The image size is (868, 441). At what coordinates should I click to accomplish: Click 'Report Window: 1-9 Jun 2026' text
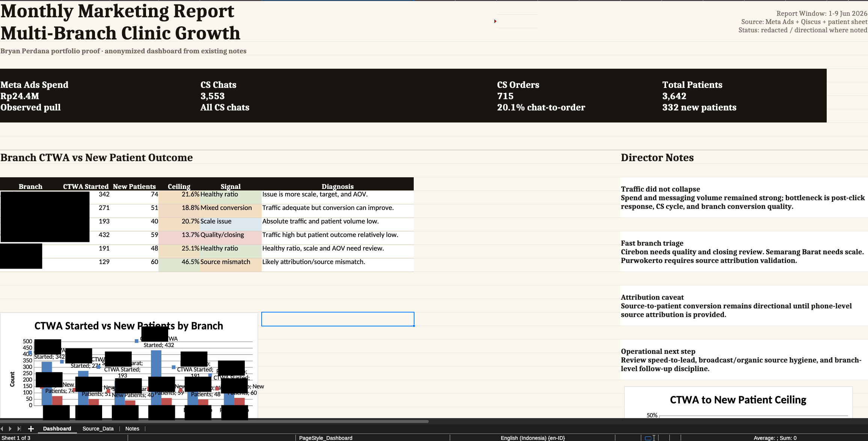(x=821, y=14)
